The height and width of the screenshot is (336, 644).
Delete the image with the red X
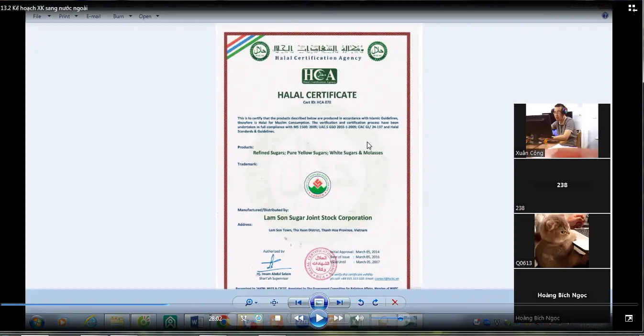point(395,302)
